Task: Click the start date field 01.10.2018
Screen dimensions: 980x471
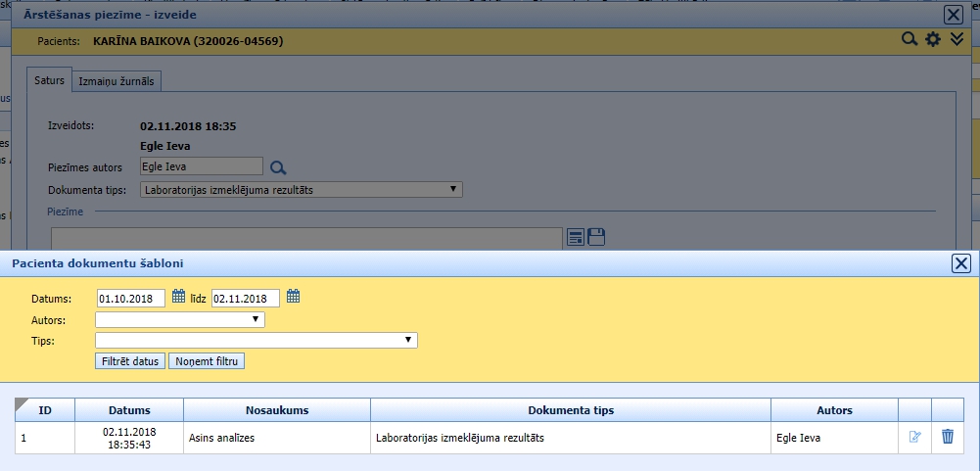Action: tap(130, 298)
